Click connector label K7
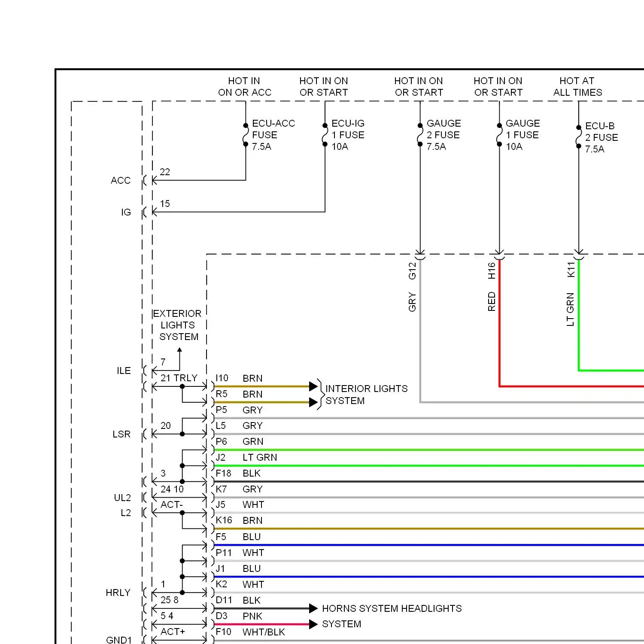Image resolution: width=644 pixels, height=644 pixels. point(222,489)
